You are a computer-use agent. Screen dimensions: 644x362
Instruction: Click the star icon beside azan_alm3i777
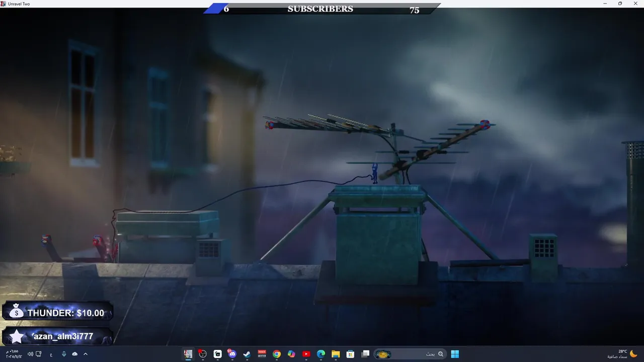[17, 336]
